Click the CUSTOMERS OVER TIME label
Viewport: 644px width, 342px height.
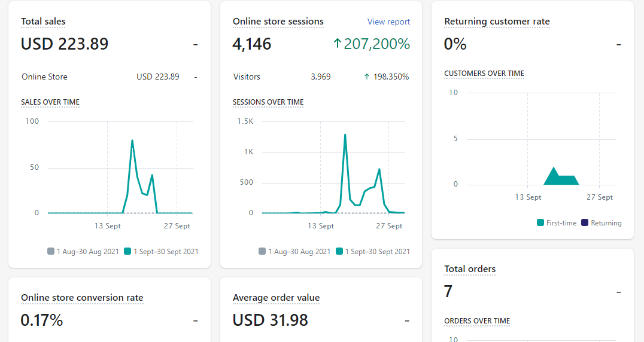coord(484,74)
